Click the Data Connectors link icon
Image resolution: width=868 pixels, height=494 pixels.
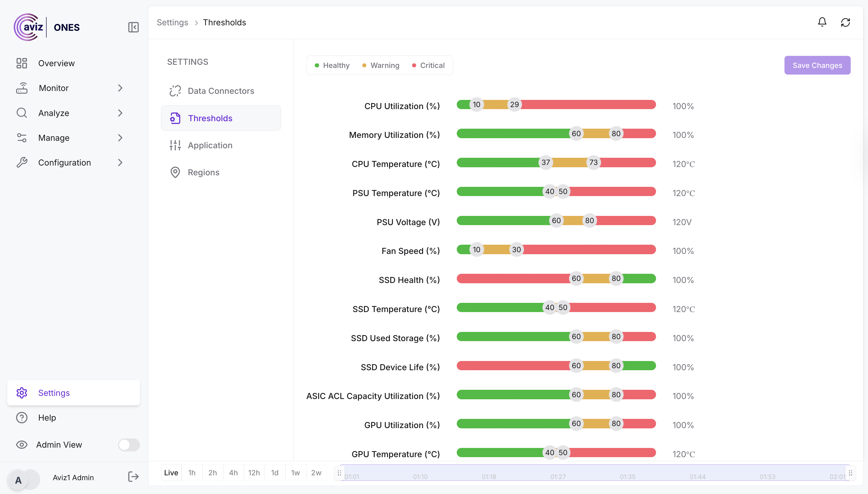pyautogui.click(x=175, y=91)
